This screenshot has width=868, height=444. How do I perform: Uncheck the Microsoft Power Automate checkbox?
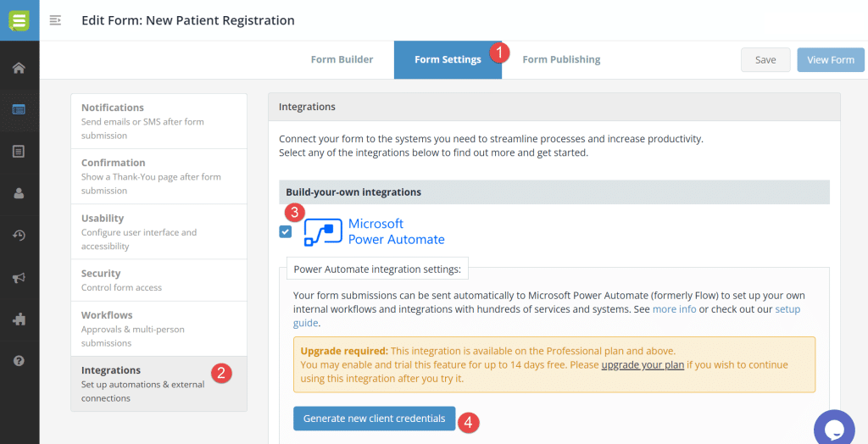click(x=286, y=232)
